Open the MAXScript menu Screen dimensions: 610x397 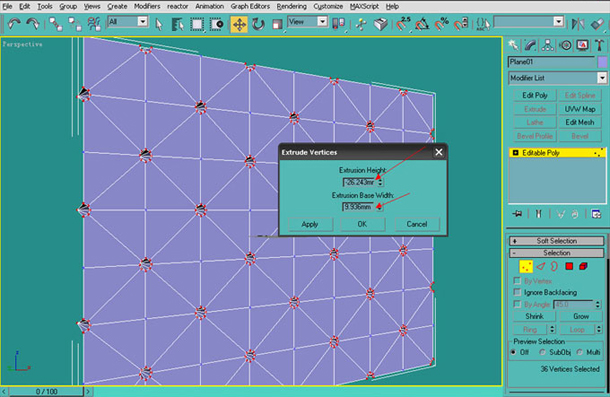[364, 6]
